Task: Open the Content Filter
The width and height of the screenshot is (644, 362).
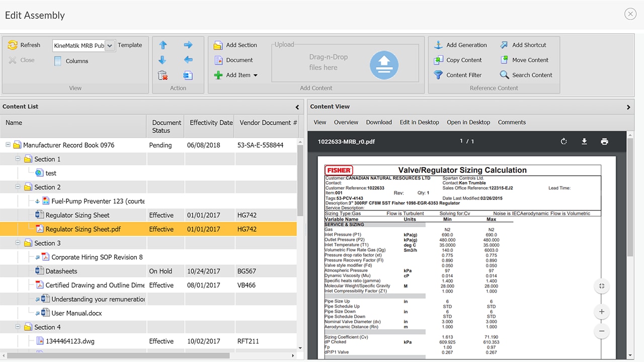Action: (x=458, y=75)
